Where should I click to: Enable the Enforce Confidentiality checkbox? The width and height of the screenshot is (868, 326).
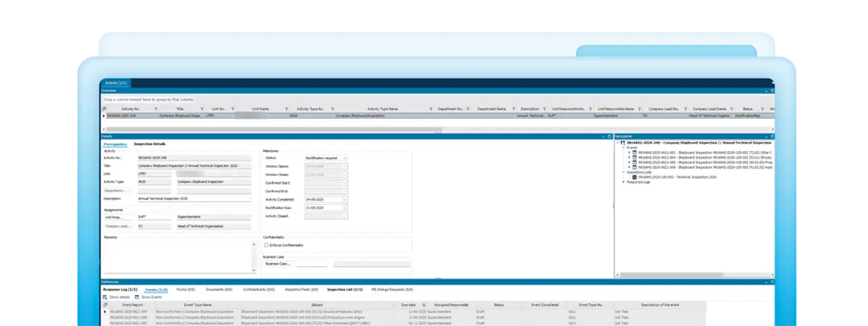pyautogui.click(x=266, y=245)
